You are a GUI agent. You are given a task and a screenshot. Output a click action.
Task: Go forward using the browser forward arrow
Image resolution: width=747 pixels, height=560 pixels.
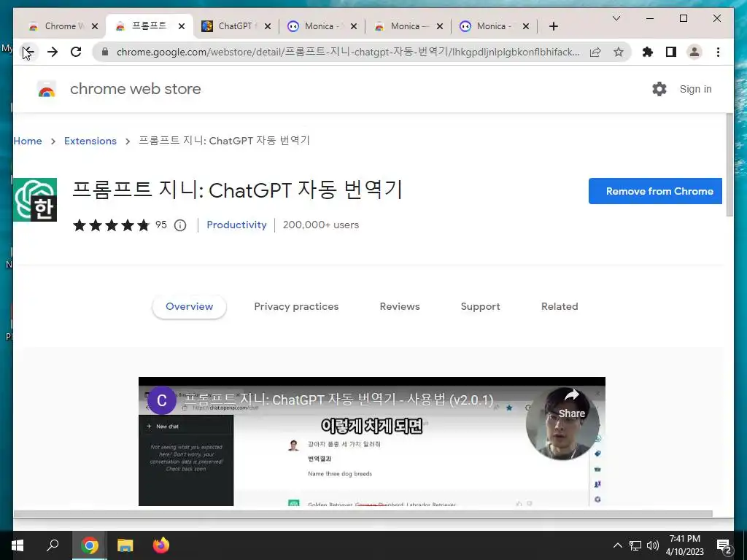[x=53, y=52]
